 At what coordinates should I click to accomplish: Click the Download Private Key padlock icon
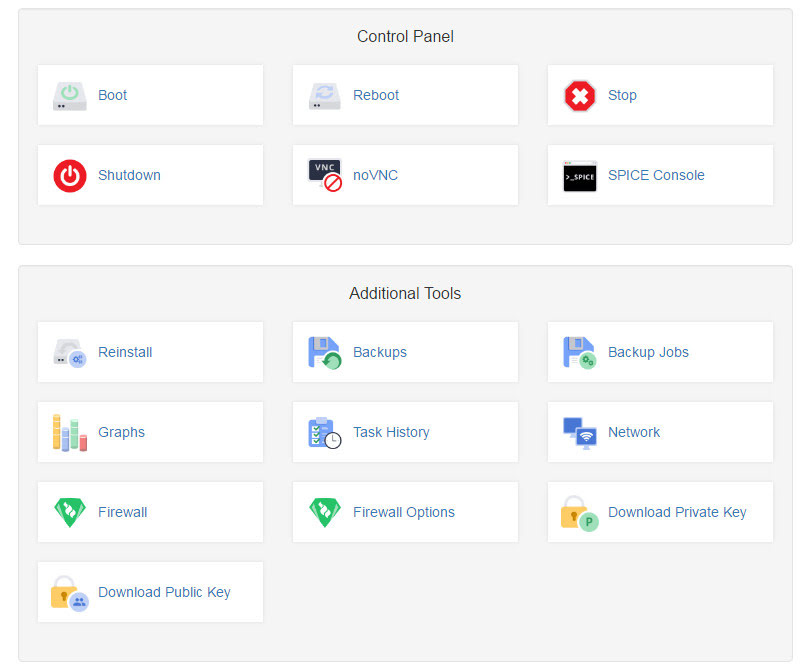pyautogui.click(x=578, y=512)
